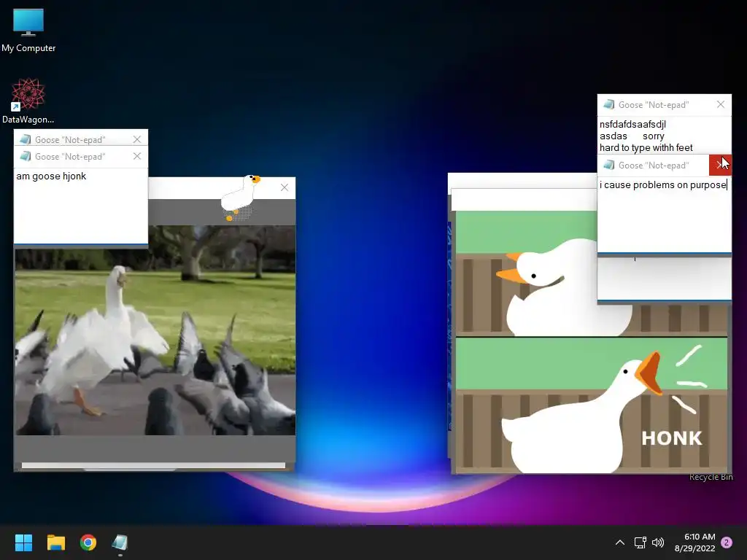Open the Recycle Bin desktop icon label

click(711, 477)
